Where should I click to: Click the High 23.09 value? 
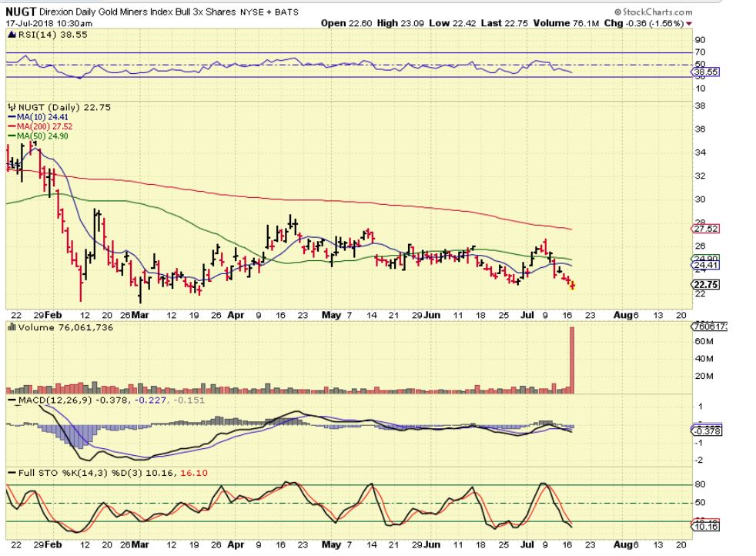[400, 23]
